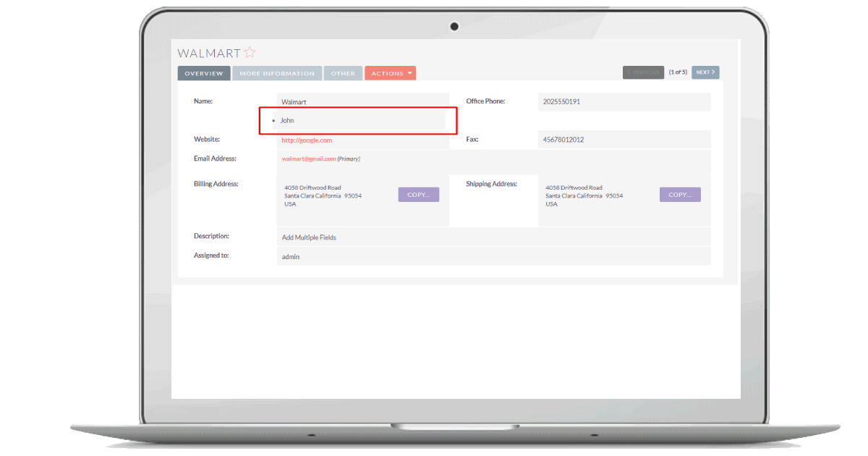Click the Fax label

472,139
